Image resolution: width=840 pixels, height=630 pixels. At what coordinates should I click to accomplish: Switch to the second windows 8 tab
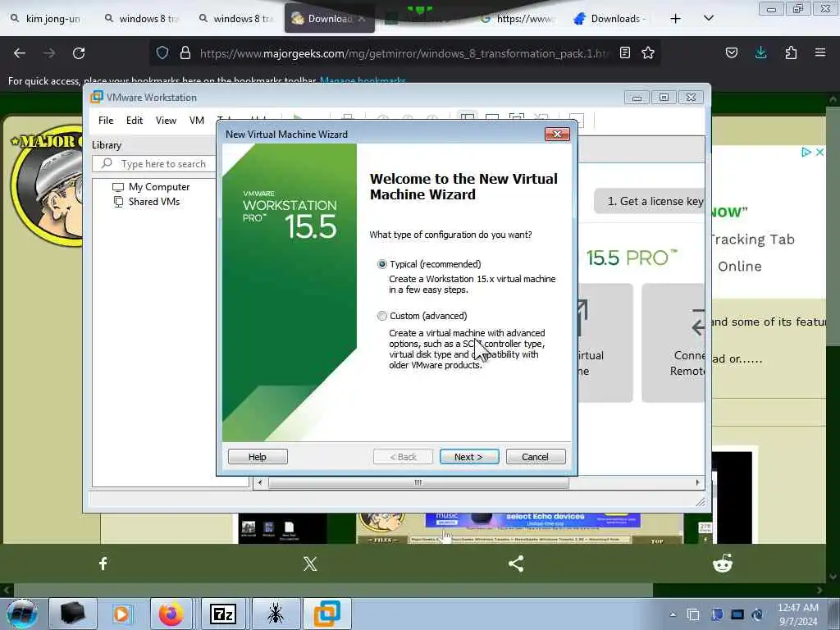pyautogui.click(x=236, y=19)
